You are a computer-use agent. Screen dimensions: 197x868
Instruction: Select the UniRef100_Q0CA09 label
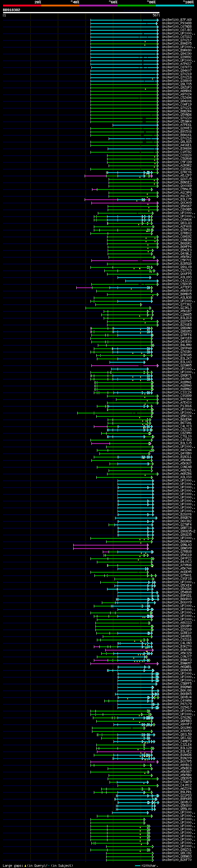[177, 203]
